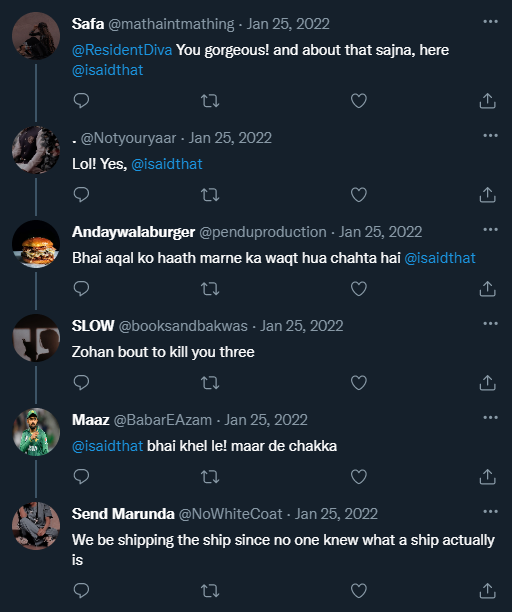Share Andaywalaburger's tweet
This screenshot has height=612, width=512.
487,289
